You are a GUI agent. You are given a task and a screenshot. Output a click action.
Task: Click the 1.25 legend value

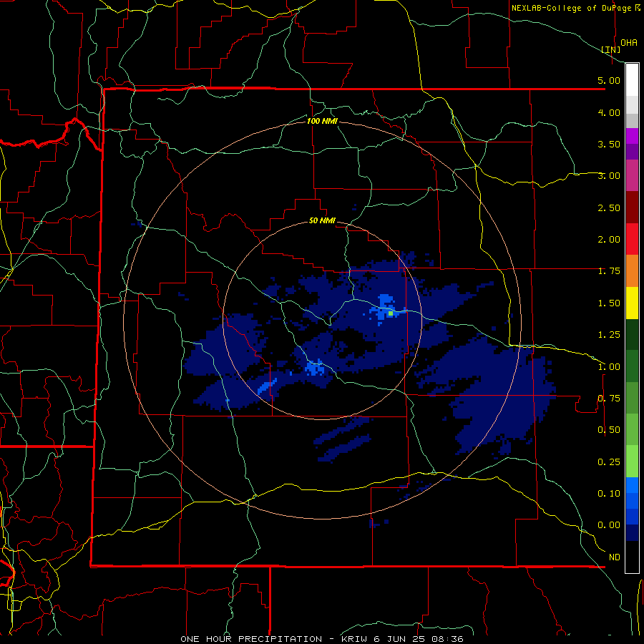(609, 335)
